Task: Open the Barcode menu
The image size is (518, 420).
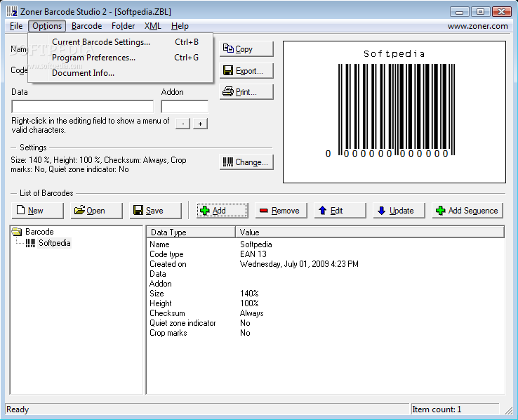Action: (86, 26)
